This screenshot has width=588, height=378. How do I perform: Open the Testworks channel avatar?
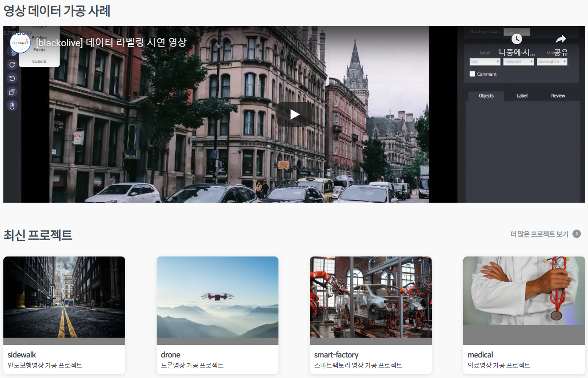(x=20, y=43)
